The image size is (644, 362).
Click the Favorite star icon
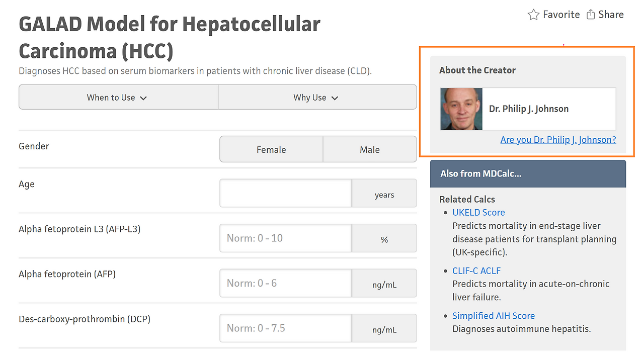point(533,15)
